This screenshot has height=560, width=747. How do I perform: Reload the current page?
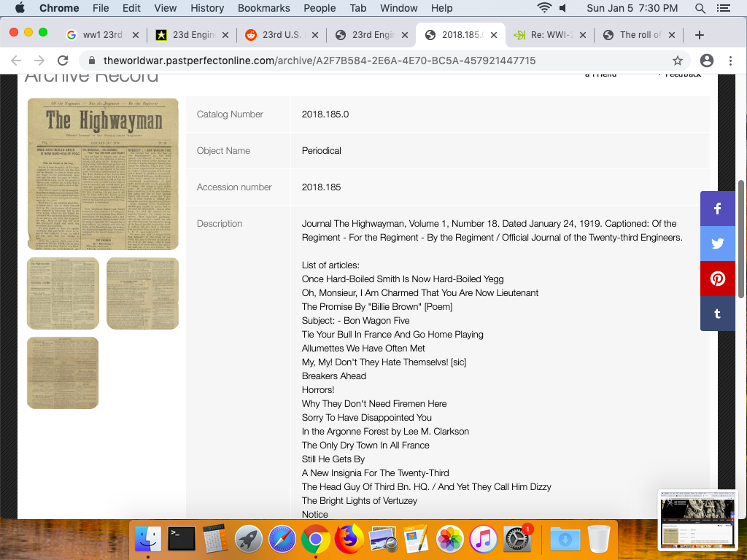[63, 61]
